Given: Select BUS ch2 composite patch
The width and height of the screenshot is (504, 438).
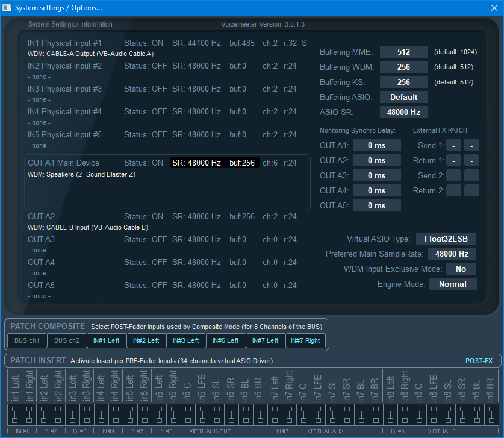Looking at the screenshot, I should (x=67, y=340).
